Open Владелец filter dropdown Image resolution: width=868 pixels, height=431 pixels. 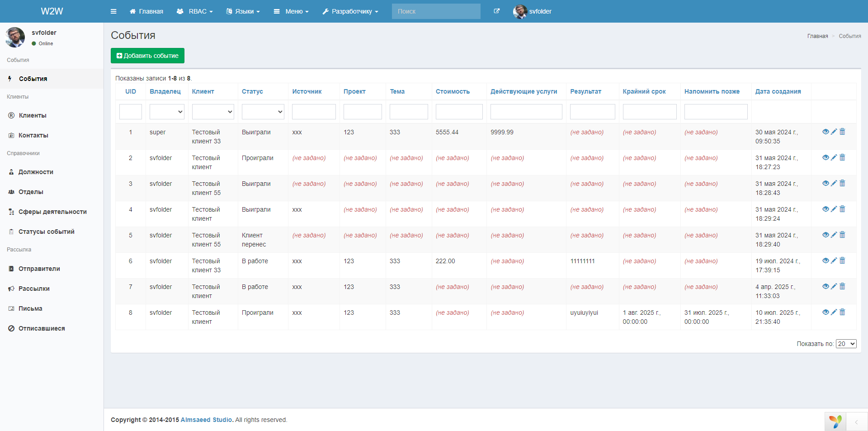click(167, 112)
